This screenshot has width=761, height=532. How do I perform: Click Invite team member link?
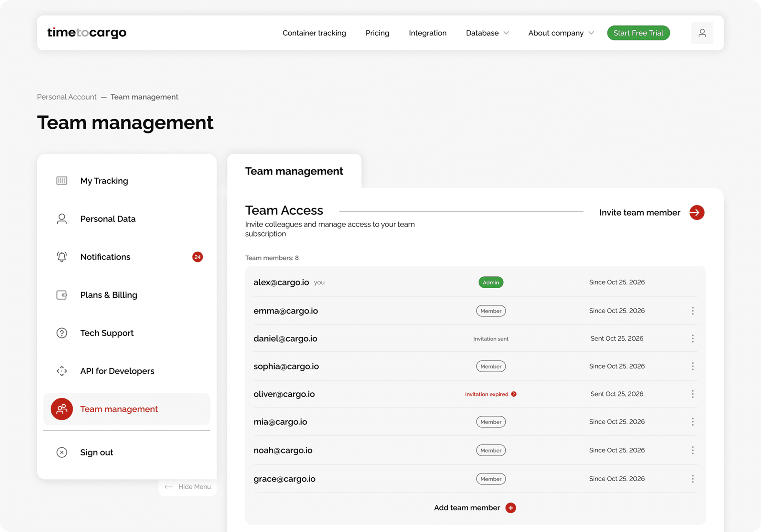coord(640,212)
